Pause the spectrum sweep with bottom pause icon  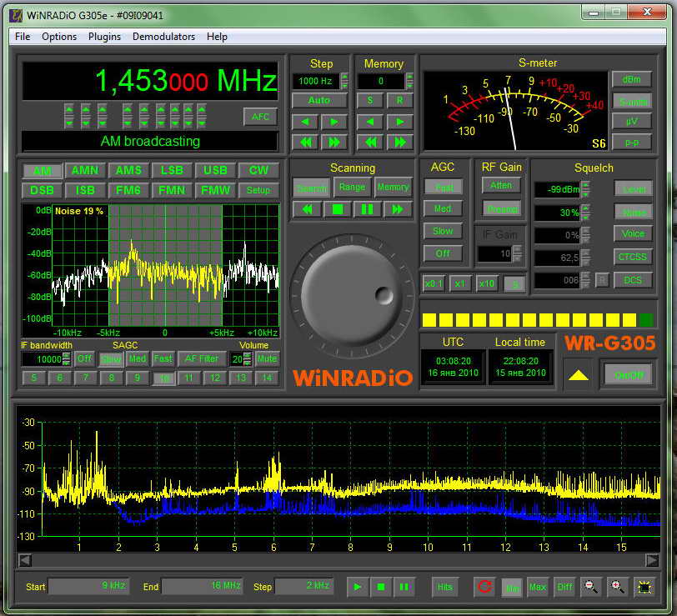click(x=404, y=587)
